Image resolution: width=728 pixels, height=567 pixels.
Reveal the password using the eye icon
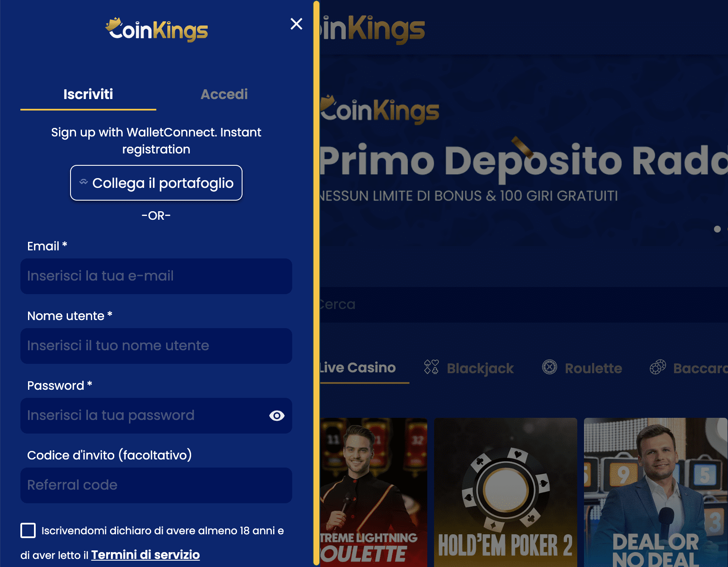(x=277, y=416)
